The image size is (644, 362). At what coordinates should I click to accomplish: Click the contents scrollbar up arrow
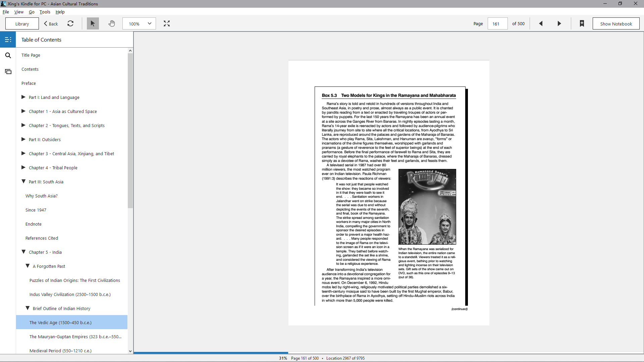coord(130,51)
